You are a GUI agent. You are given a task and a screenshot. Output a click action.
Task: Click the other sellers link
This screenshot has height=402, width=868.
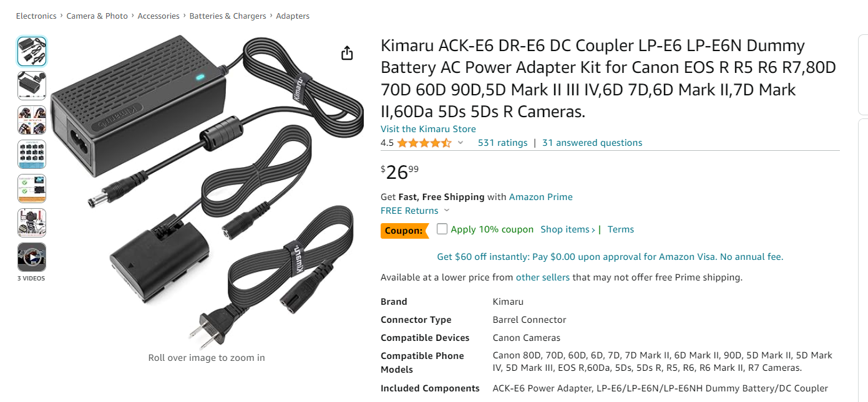coord(542,277)
